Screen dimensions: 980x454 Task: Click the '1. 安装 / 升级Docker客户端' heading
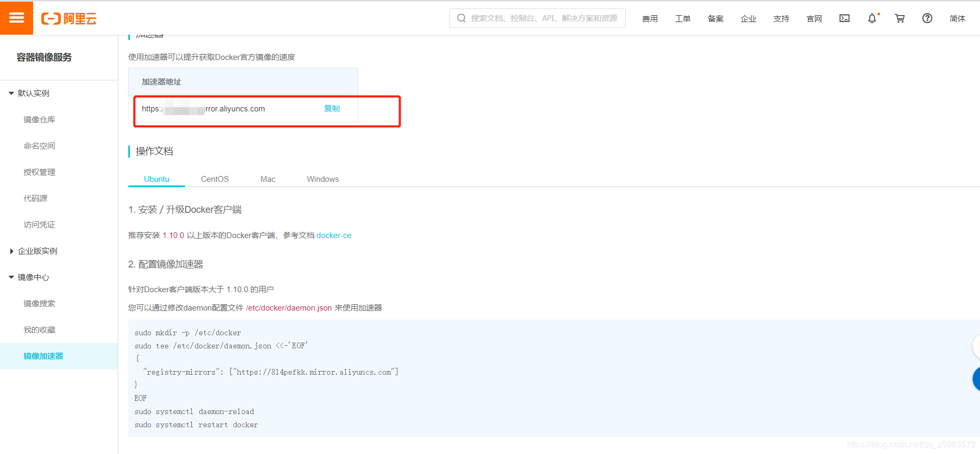pos(185,210)
